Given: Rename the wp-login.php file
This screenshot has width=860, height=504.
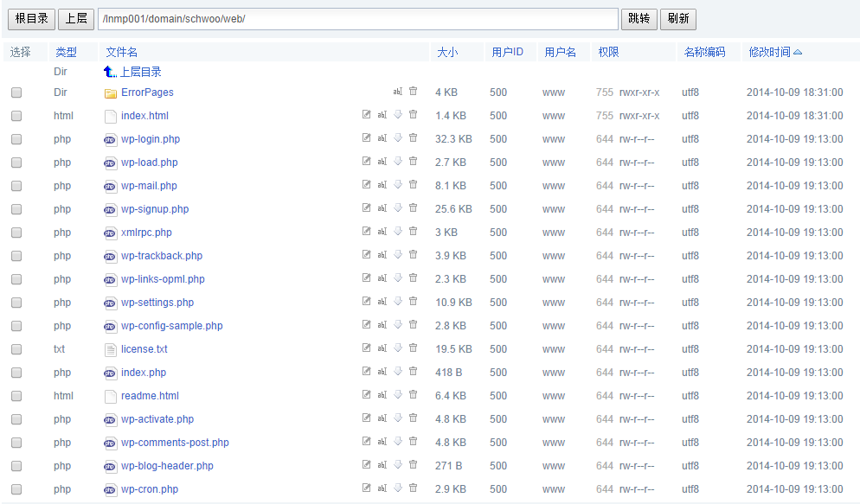Looking at the screenshot, I should (x=382, y=137).
